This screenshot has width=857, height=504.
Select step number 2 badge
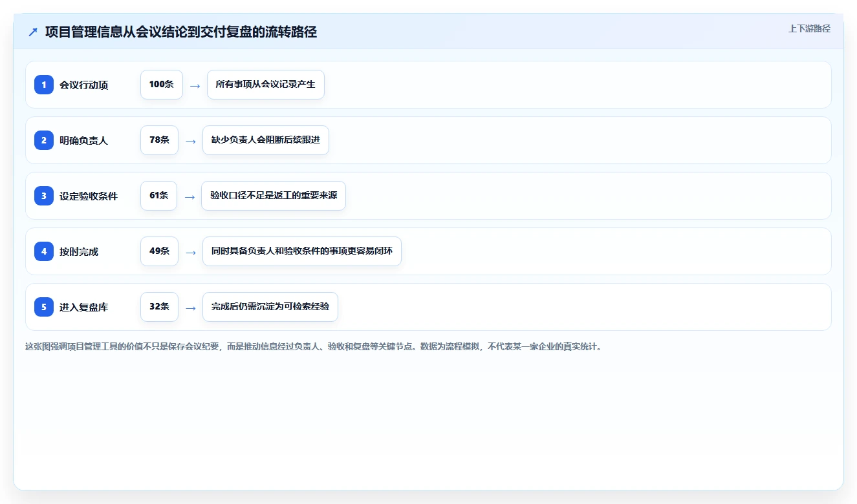click(44, 140)
